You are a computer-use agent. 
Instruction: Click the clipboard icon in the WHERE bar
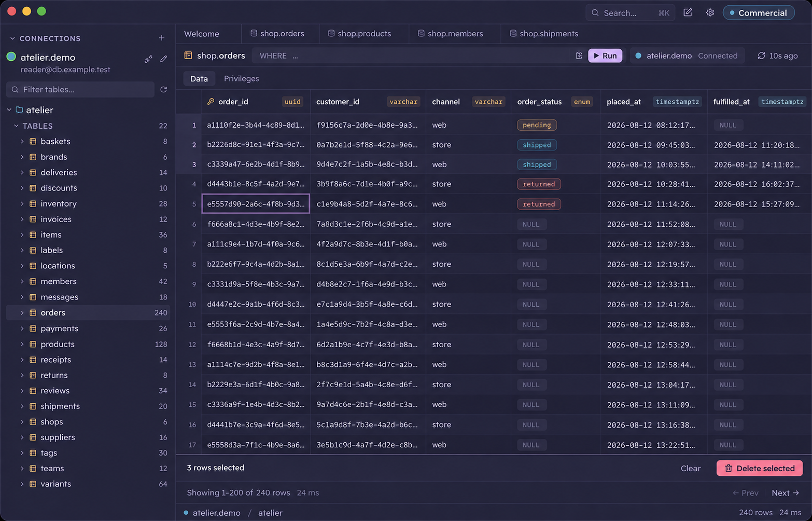coord(579,56)
